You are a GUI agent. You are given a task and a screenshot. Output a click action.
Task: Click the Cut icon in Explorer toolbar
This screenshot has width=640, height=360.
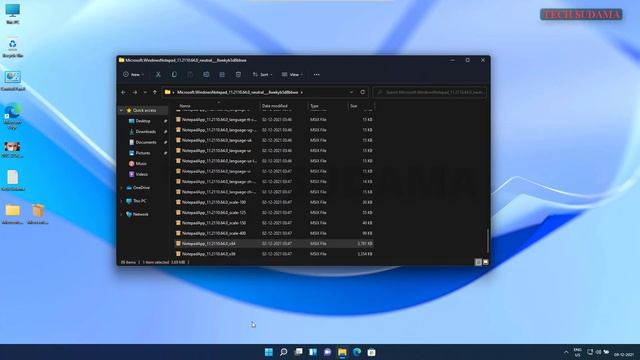click(158, 75)
